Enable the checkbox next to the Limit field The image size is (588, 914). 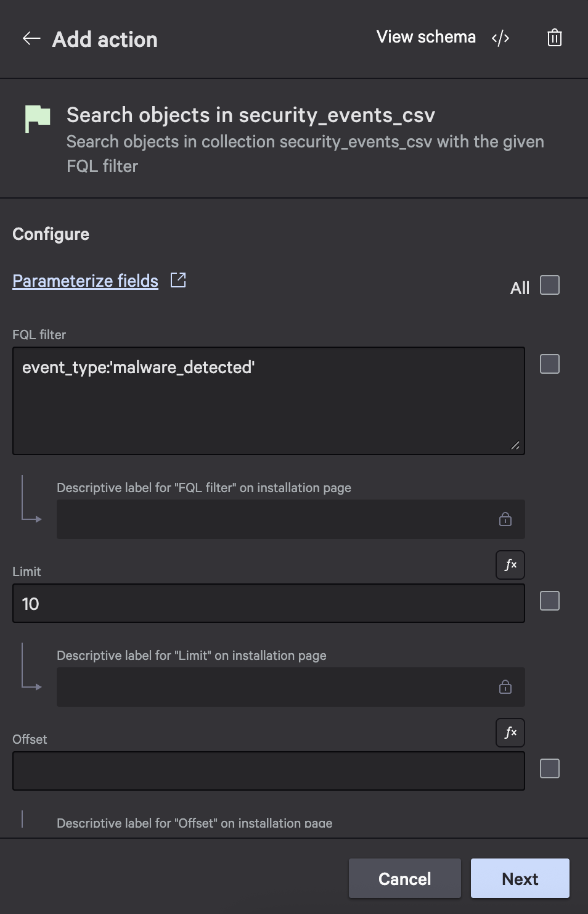[549, 601]
